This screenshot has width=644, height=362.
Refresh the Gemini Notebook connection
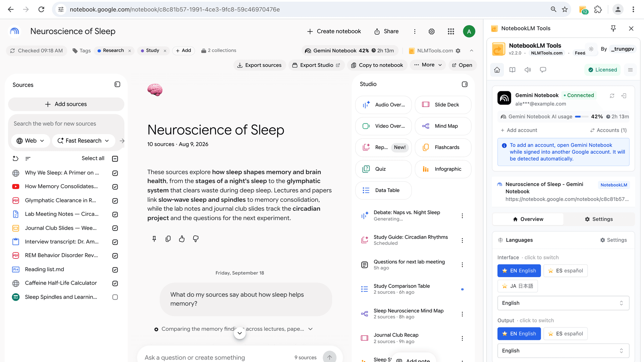pos(612,96)
